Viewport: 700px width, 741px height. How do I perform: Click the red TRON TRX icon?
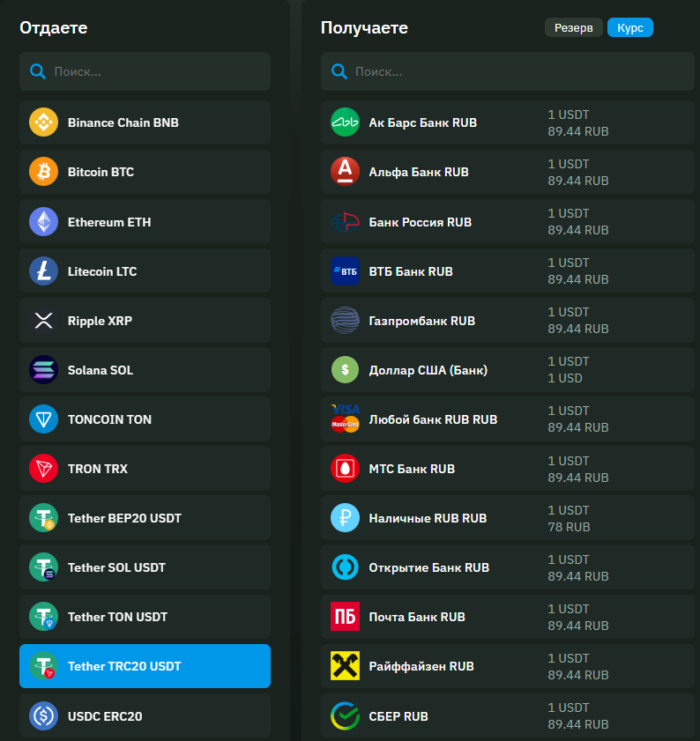pyautogui.click(x=43, y=469)
